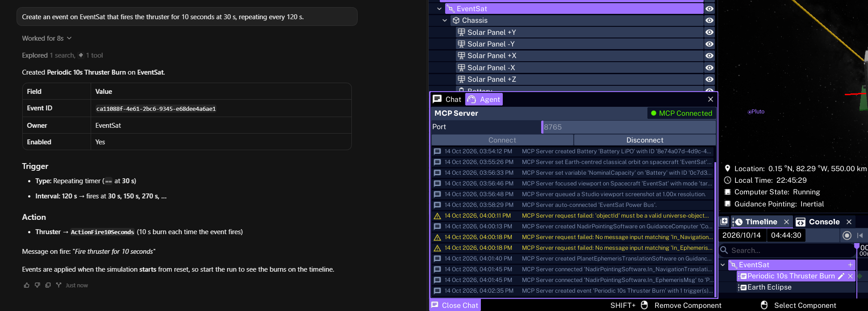Image resolution: width=868 pixels, height=311 pixels.
Task: Click the Disconnect button in MCP Server
Action: click(x=645, y=140)
